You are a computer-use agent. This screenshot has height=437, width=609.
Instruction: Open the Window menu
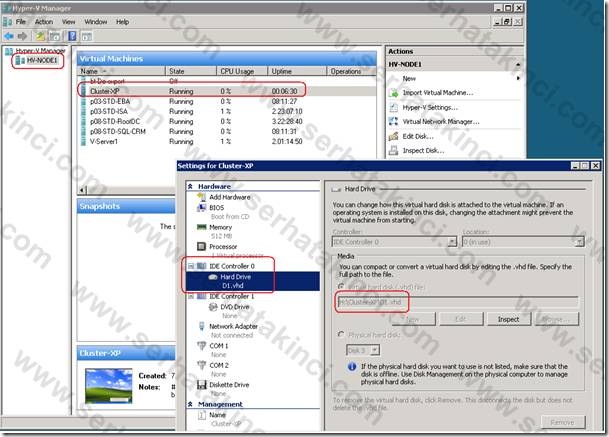coord(96,22)
